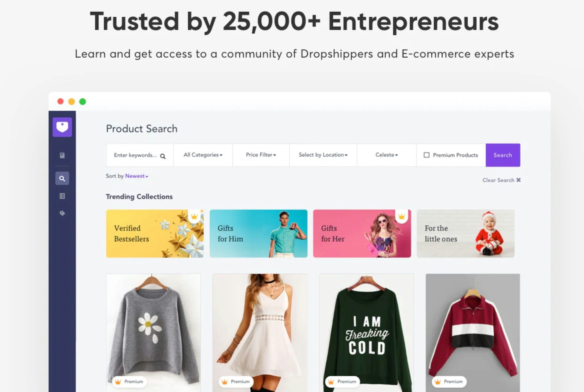Change the Sort by Newest option
Viewport: 584px width, 392px height.
click(137, 176)
